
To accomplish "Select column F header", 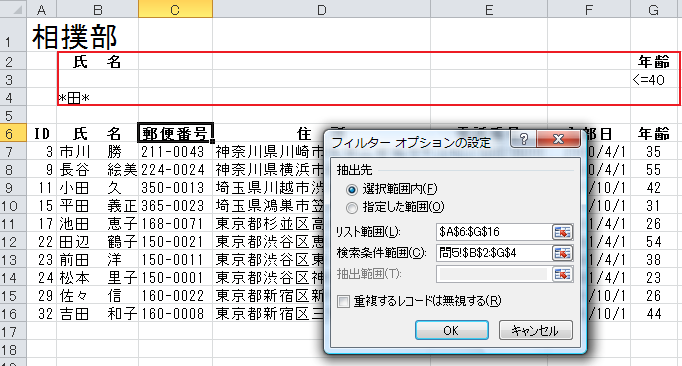I will click(589, 9).
